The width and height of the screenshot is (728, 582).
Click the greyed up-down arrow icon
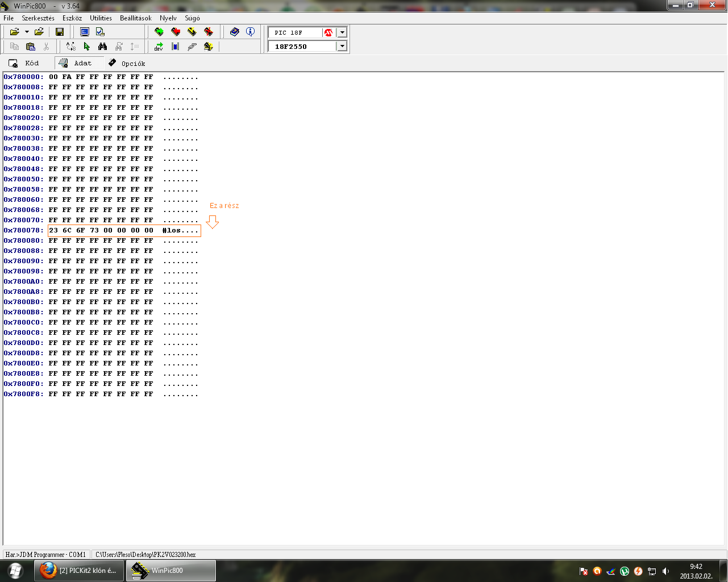(x=134, y=47)
